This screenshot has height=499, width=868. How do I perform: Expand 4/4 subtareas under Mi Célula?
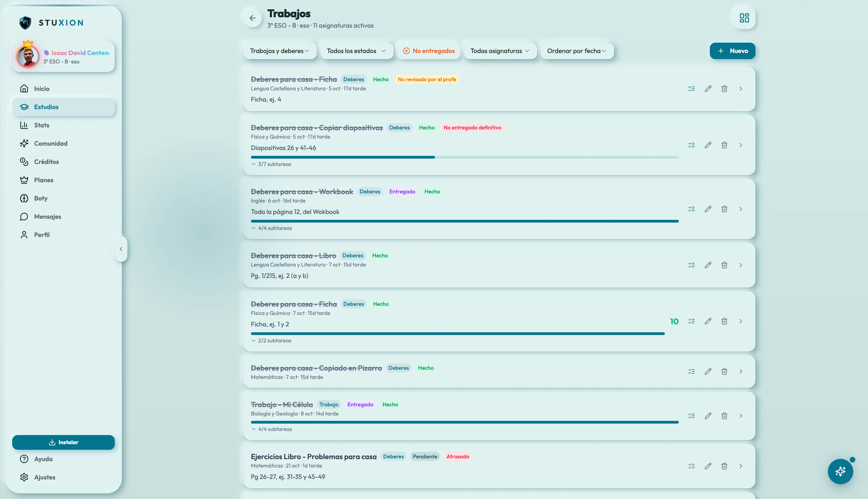point(271,429)
